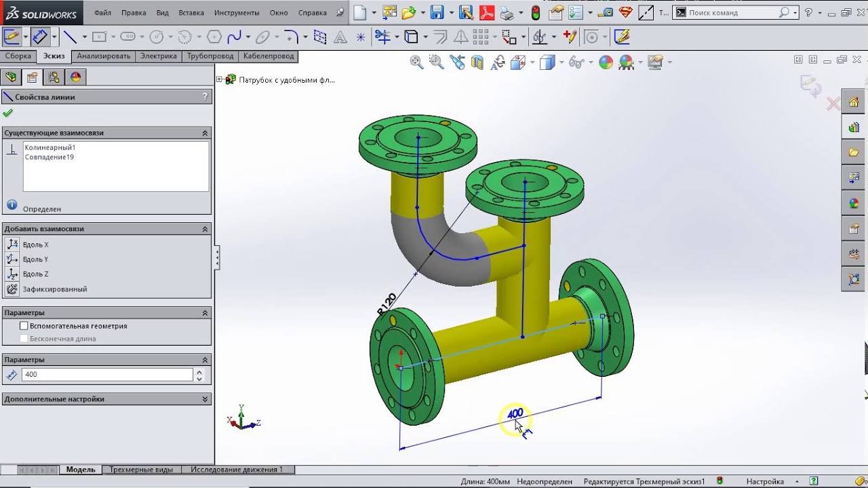Viewport: 868px width, 488px height.
Task: Select Колинеарный1 relation in list
Action: tap(50, 147)
